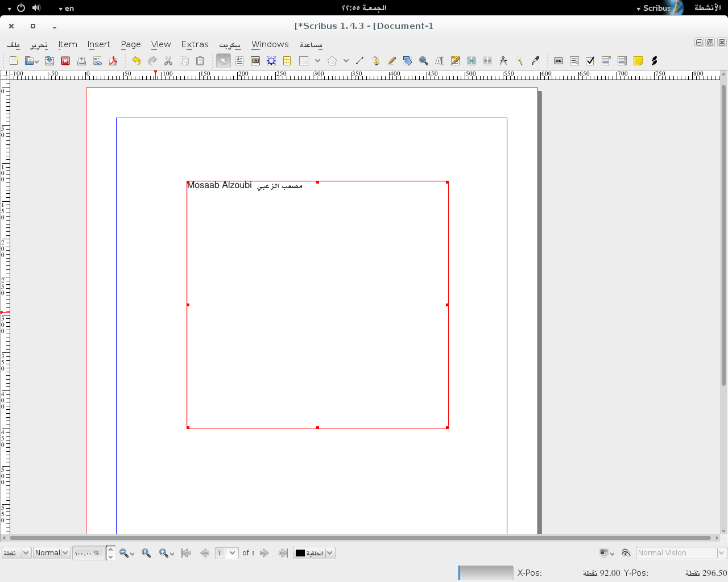The image size is (728, 582).
Task: Select the Rotate Item tool
Action: point(408,61)
